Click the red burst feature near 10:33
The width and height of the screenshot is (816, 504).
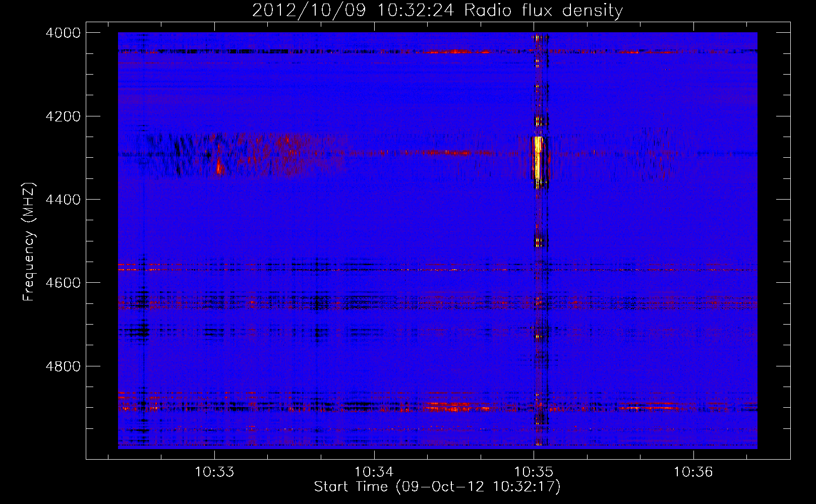coord(219,167)
